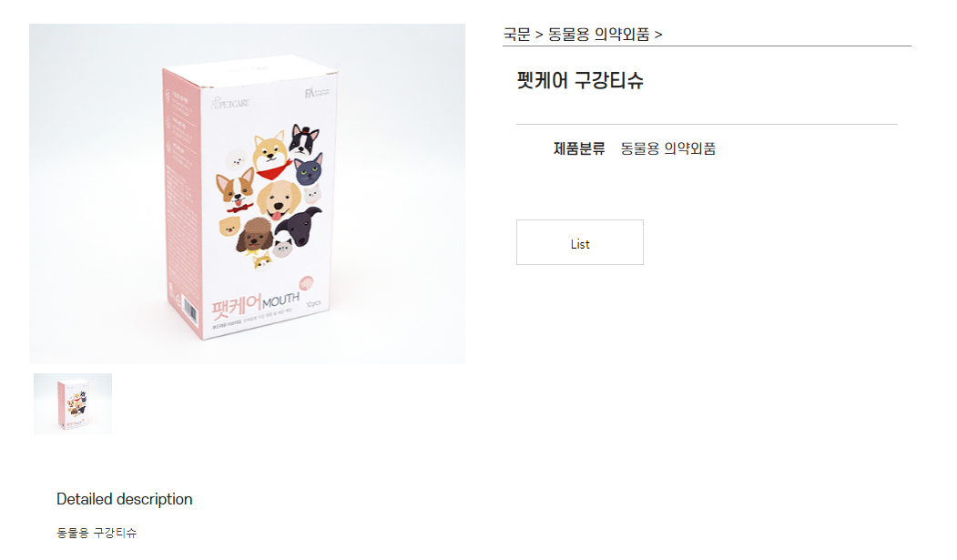Click the 팻케어 MOUTH text on box
Image resolution: width=957 pixels, height=560 pixels.
(x=256, y=304)
